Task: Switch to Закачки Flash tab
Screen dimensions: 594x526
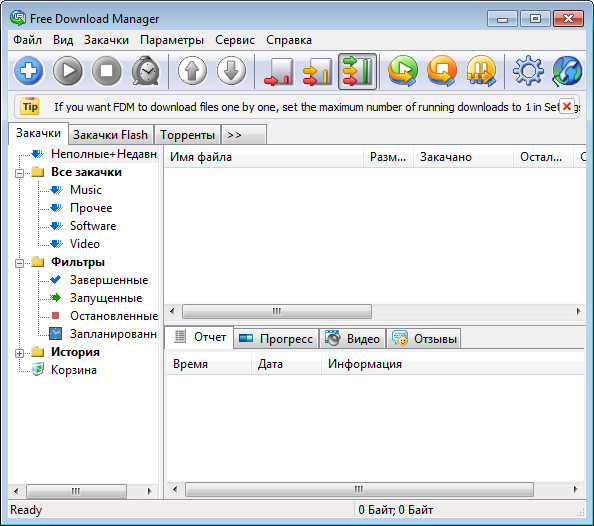Action: point(111,135)
